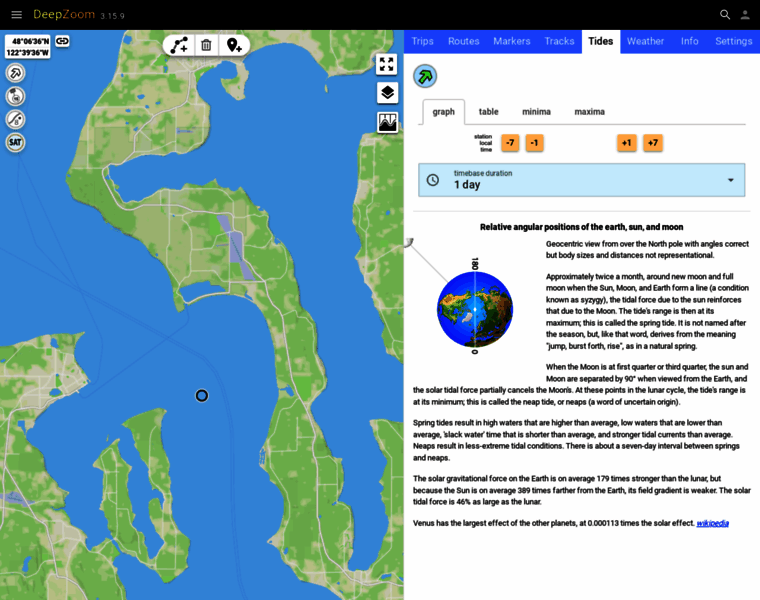Go back seven days with -7
This screenshot has height=600, width=760.
[510, 143]
